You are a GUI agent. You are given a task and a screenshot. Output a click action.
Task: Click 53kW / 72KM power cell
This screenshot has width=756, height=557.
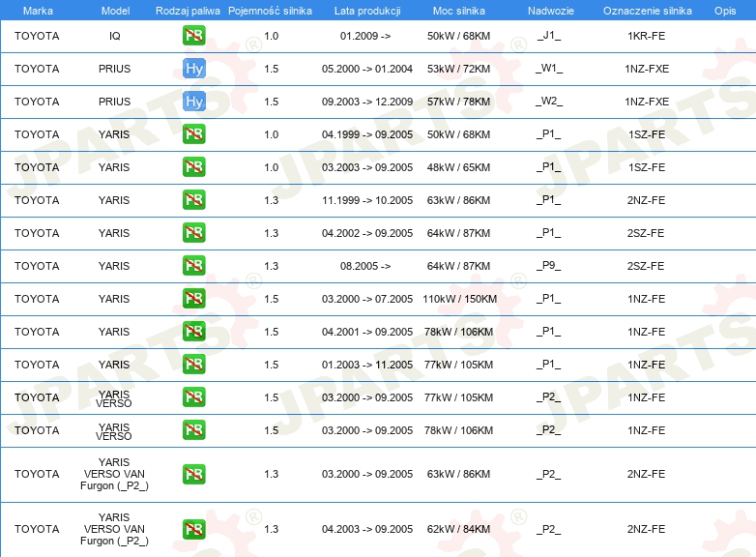(x=458, y=69)
